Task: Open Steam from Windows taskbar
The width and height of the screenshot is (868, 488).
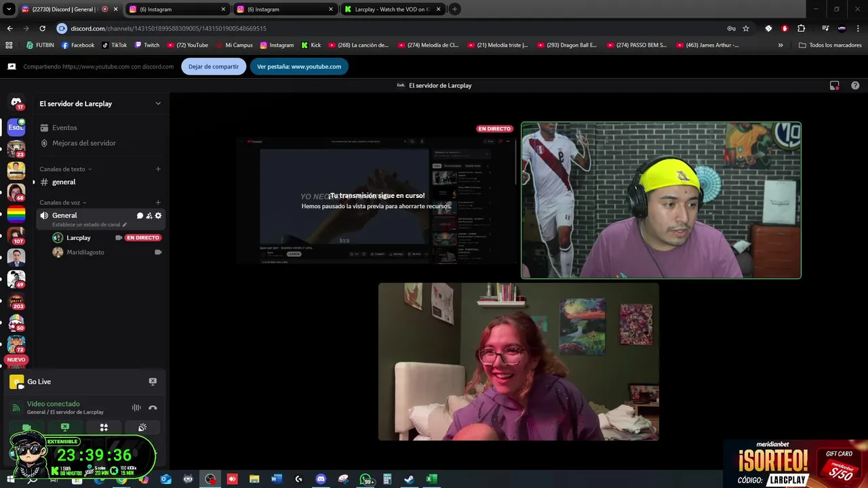Action: [410, 479]
